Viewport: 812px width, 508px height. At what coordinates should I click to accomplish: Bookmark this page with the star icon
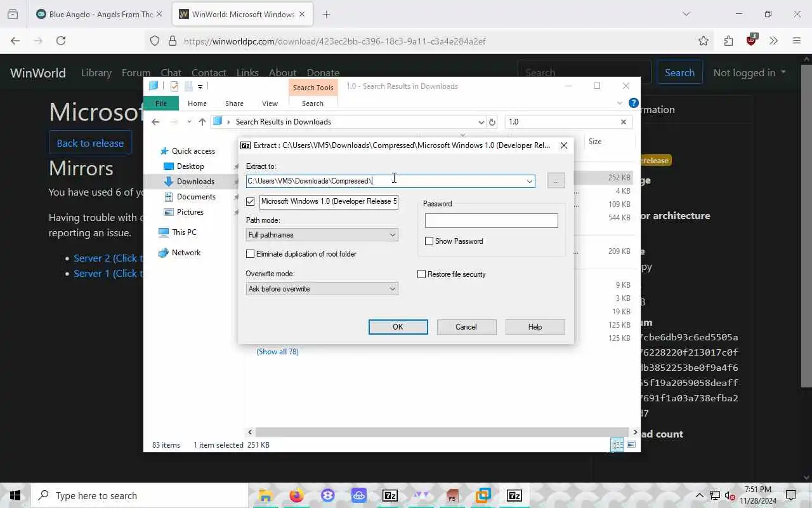704,41
